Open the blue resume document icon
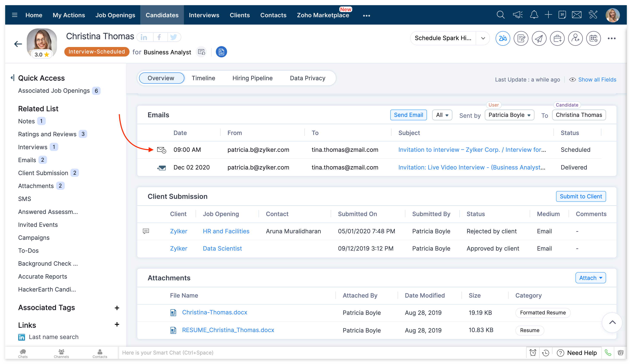The width and height of the screenshot is (632, 364). [221, 52]
